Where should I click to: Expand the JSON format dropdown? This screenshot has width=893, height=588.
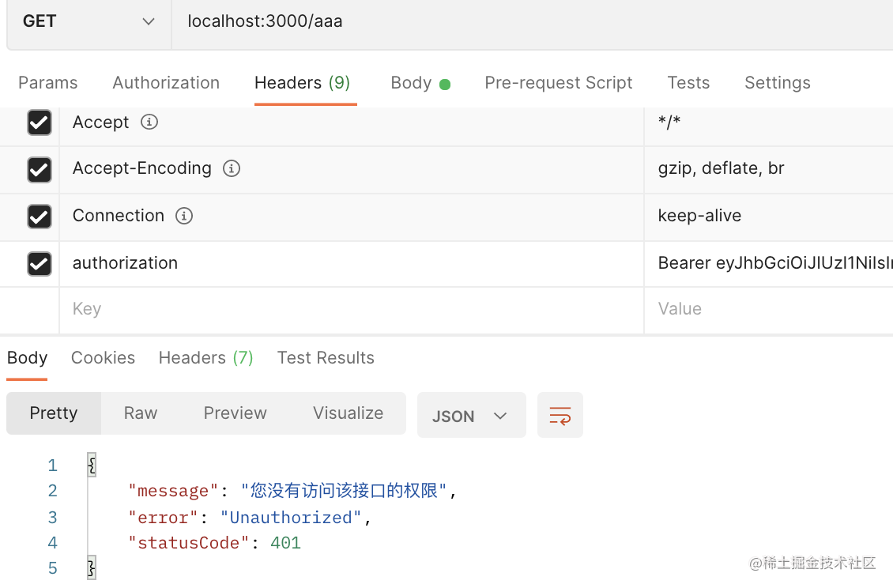point(471,416)
